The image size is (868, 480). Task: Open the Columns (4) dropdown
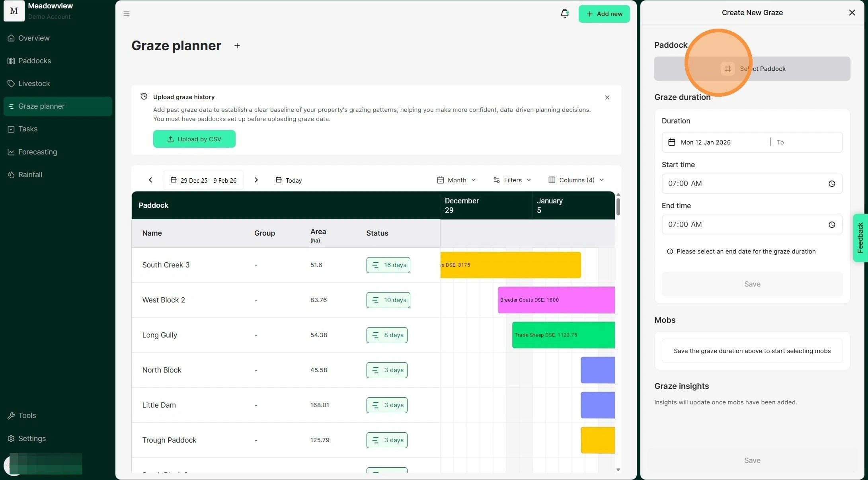tap(576, 180)
